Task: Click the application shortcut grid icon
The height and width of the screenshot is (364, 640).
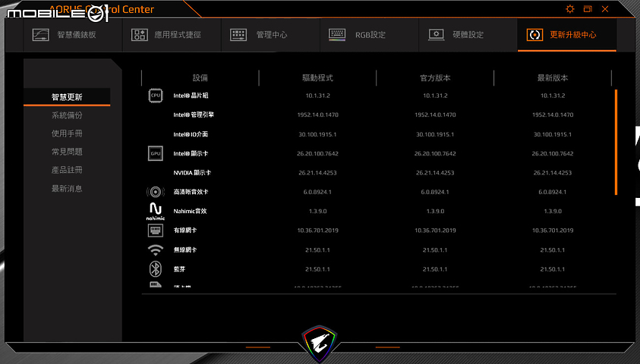Action: [x=140, y=35]
